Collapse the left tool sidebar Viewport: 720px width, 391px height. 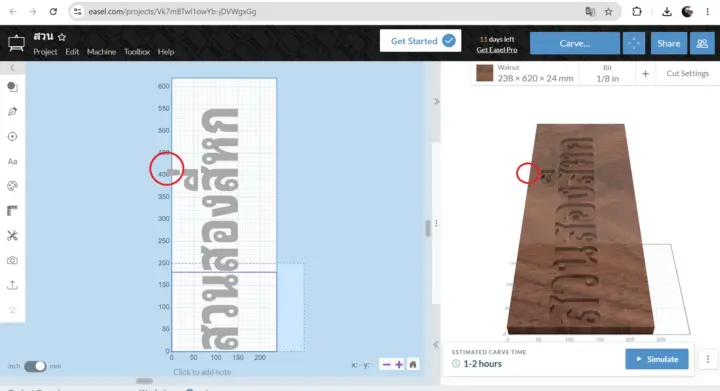pos(12,68)
